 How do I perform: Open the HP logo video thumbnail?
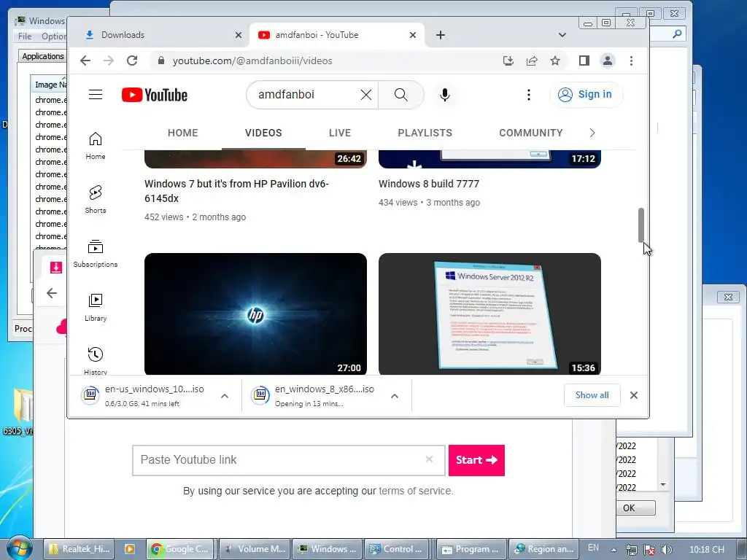point(255,314)
